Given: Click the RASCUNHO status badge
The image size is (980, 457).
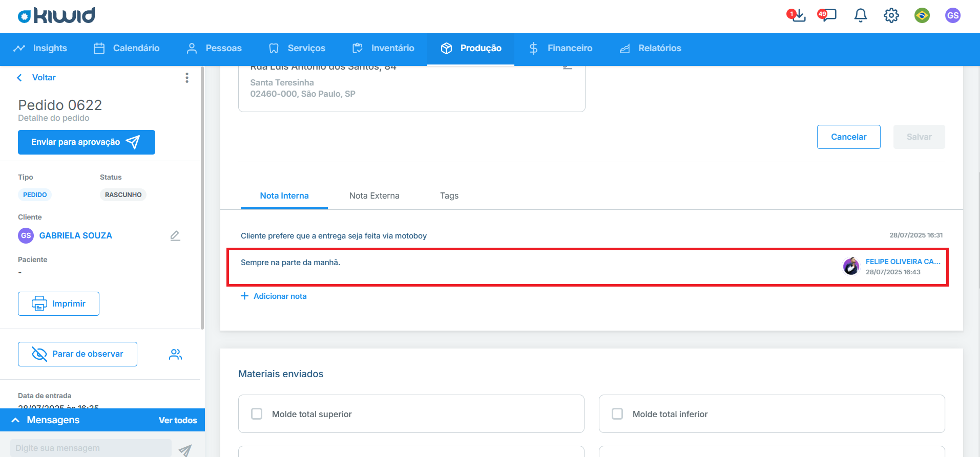Looking at the screenshot, I should [123, 194].
